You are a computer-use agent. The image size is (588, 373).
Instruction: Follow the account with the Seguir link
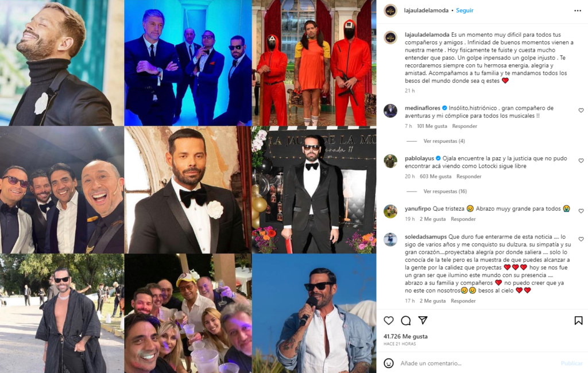click(x=465, y=10)
